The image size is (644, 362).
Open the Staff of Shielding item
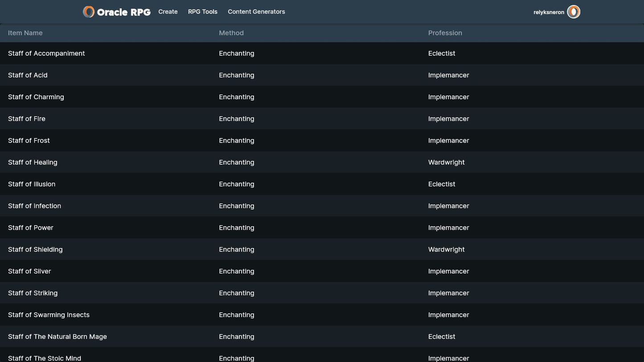coord(35,250)
